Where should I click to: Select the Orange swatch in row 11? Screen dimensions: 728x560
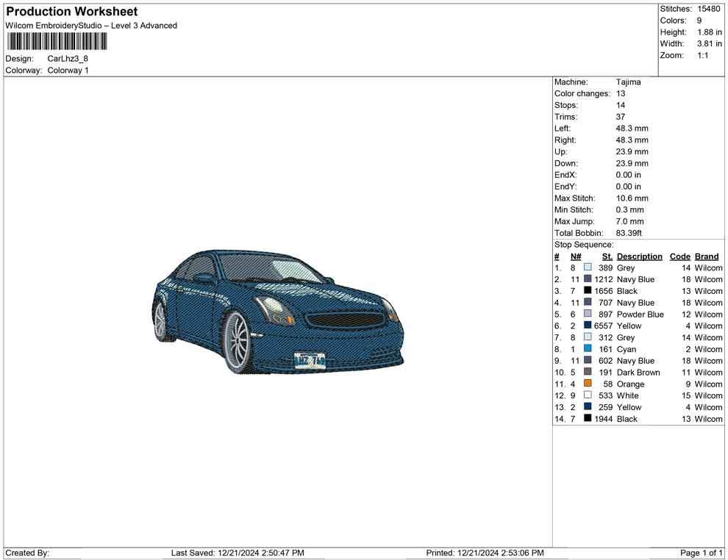(x=588, y=384)
